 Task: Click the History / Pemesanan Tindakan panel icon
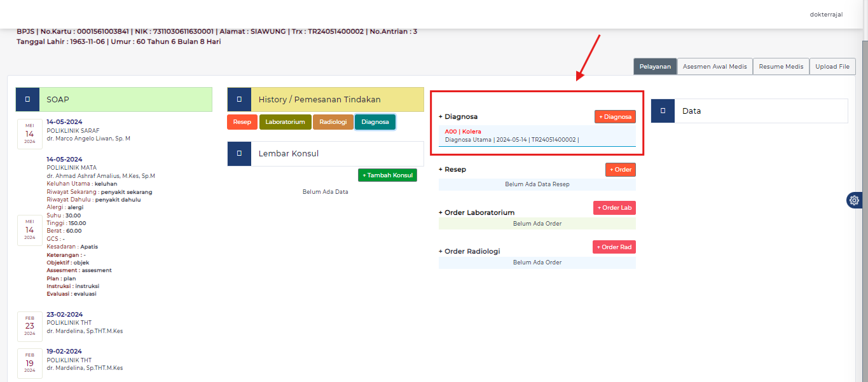(239, 99)
